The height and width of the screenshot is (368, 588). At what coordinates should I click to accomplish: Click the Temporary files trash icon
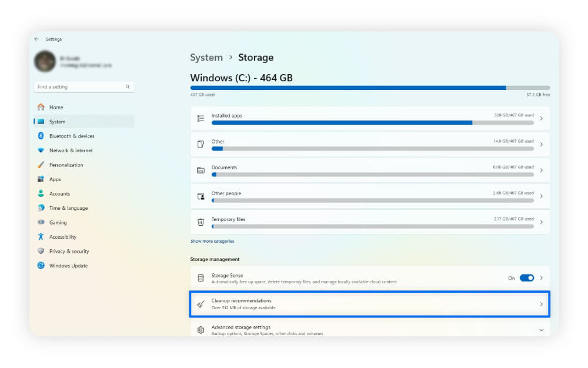(x=201, y=222)
